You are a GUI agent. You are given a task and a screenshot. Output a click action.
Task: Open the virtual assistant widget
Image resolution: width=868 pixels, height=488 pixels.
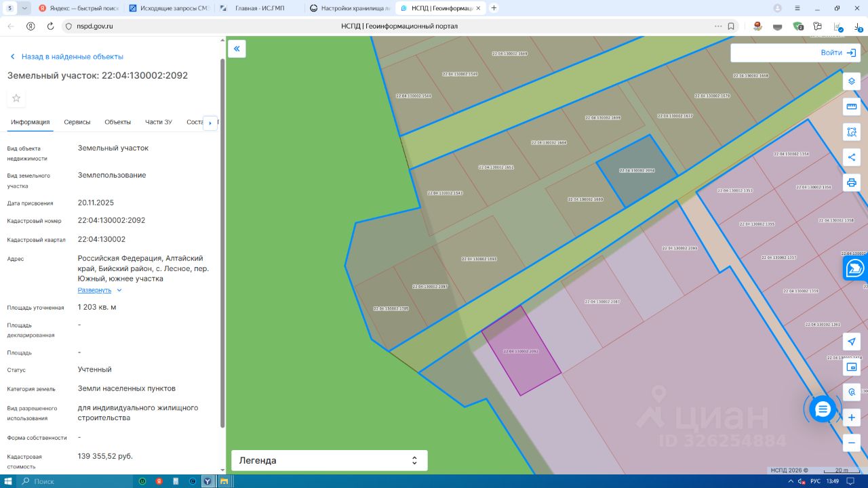point(855,268)
